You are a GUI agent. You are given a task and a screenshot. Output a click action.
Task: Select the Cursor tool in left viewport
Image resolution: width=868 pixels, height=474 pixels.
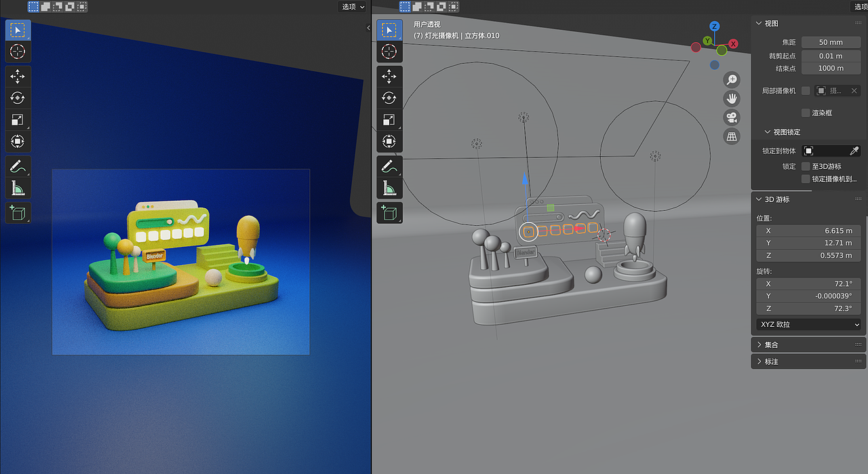tap(18, 52)
